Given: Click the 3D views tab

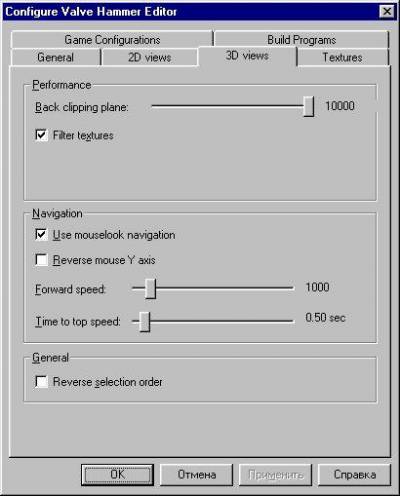Looking at the screenshot, I should (x=247, y=56).
